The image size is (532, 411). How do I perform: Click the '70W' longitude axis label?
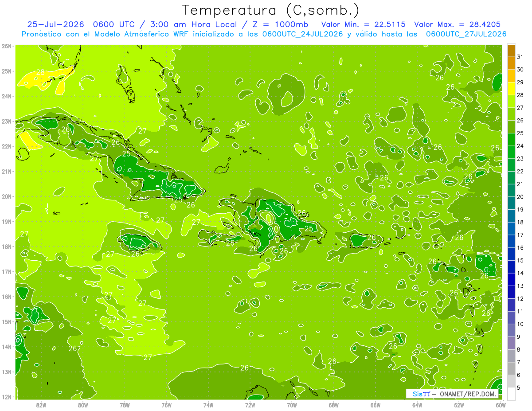coord(292,405)
